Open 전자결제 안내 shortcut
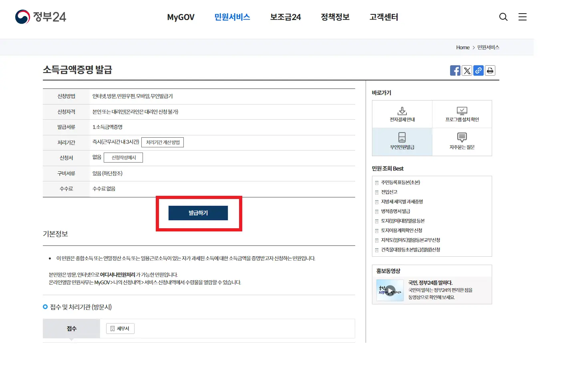 point(402,114)
